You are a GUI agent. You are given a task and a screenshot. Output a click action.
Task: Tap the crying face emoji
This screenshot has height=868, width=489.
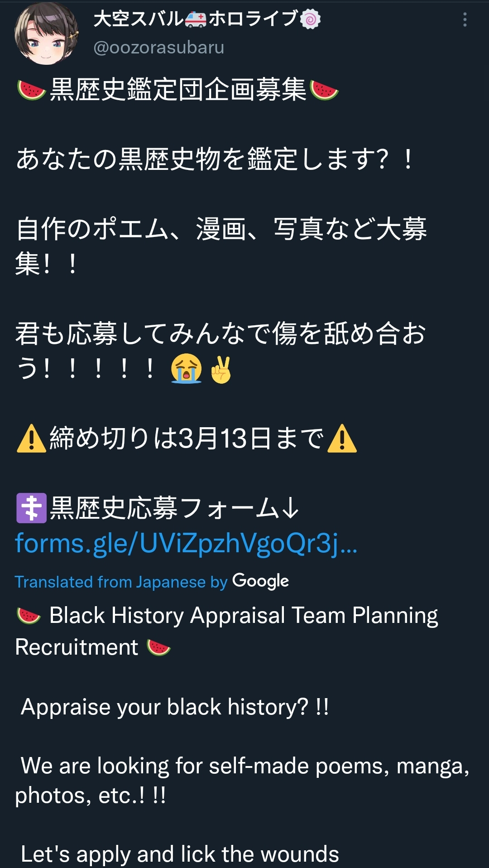point(186,369)
